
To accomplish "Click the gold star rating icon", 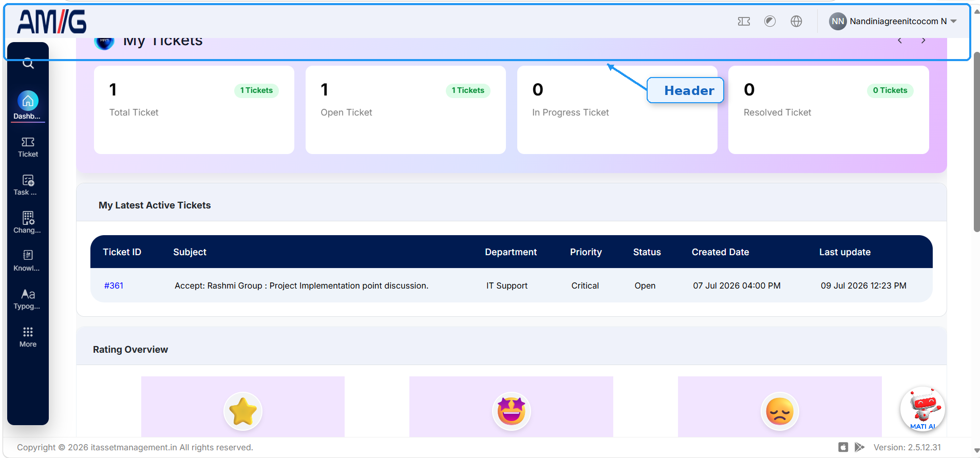I will coord(243,411).
